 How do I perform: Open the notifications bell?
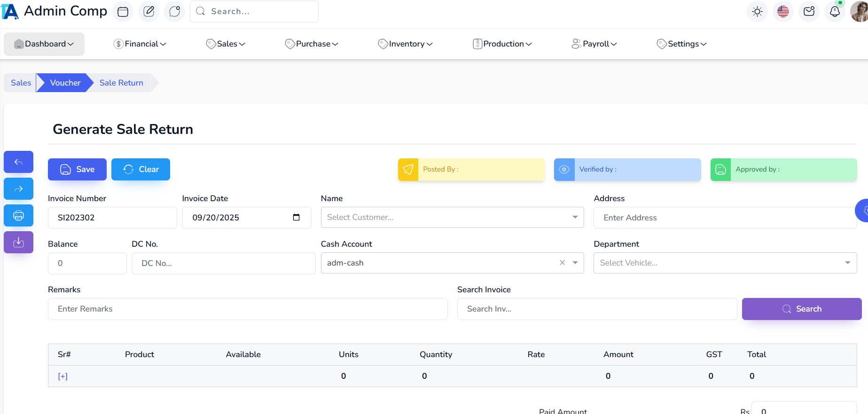835,12
